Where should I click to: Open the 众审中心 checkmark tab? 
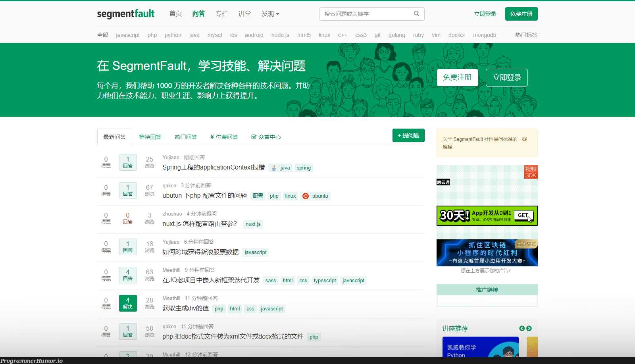(266, 137)
